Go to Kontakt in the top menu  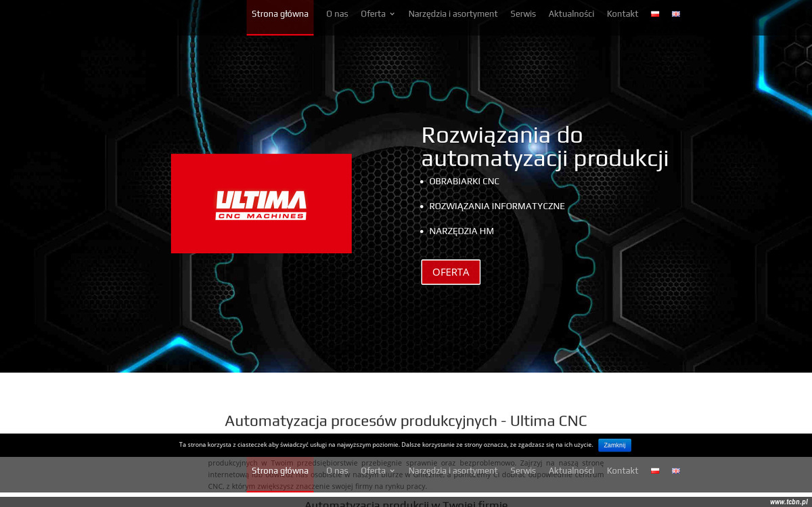623,14
